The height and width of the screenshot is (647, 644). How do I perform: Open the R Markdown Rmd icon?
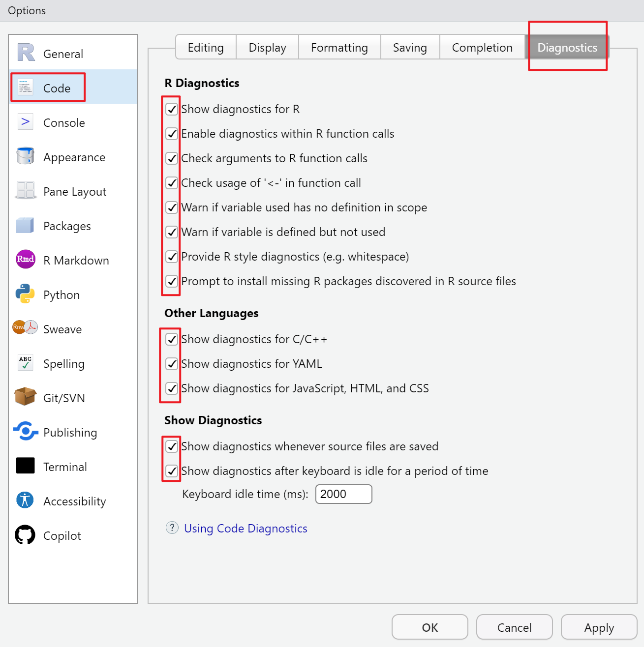coord(26,259)
